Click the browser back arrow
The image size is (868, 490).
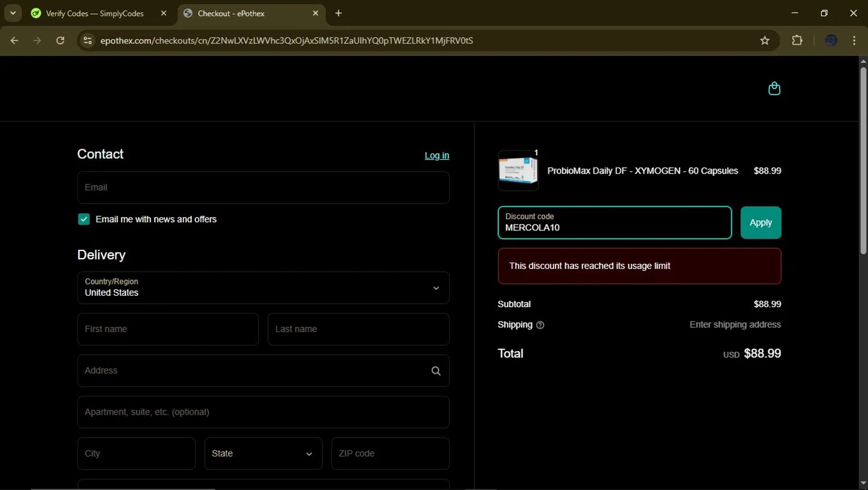[x=14, y=40]
